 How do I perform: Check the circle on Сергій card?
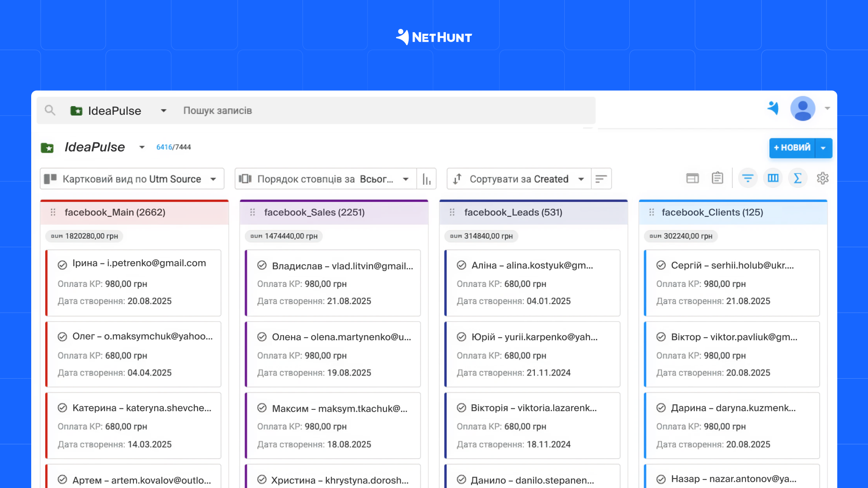tap(661, 265)
